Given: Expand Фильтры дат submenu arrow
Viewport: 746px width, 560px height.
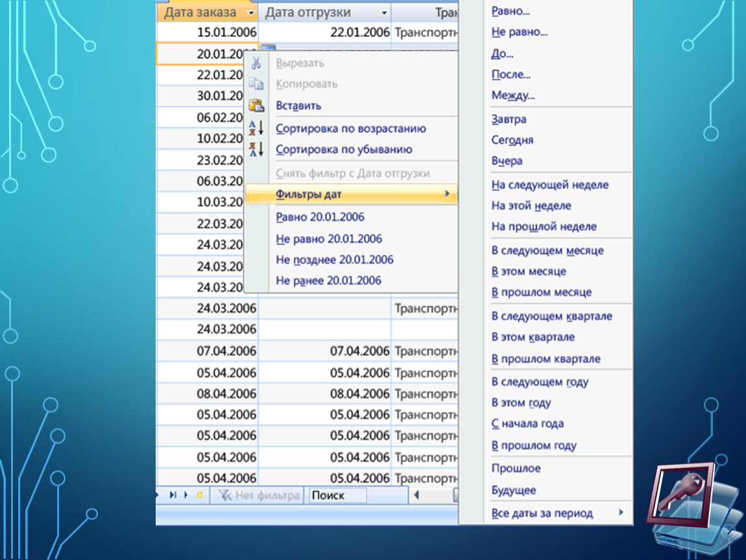Looking at the screenshot, I should coord(447,194).
